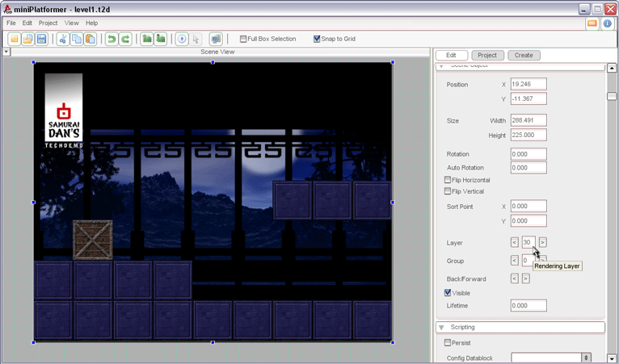Viewport: 619px width, 364px height.
Task: Click the second green level icon
Action: click(160, 39)
